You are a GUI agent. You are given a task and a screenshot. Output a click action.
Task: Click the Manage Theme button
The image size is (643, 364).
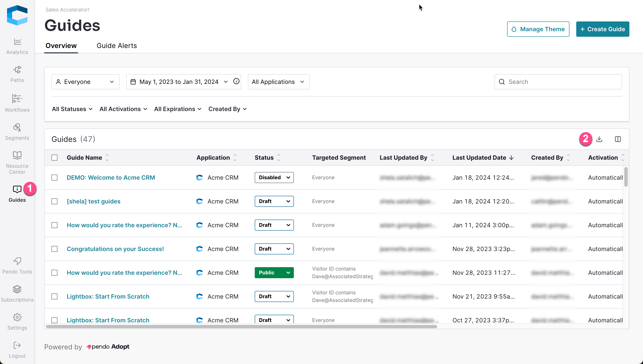pos(538,29)
